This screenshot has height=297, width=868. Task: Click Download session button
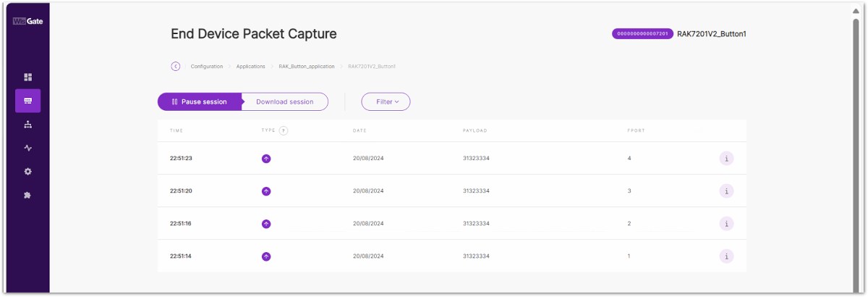tap(285, 102)
